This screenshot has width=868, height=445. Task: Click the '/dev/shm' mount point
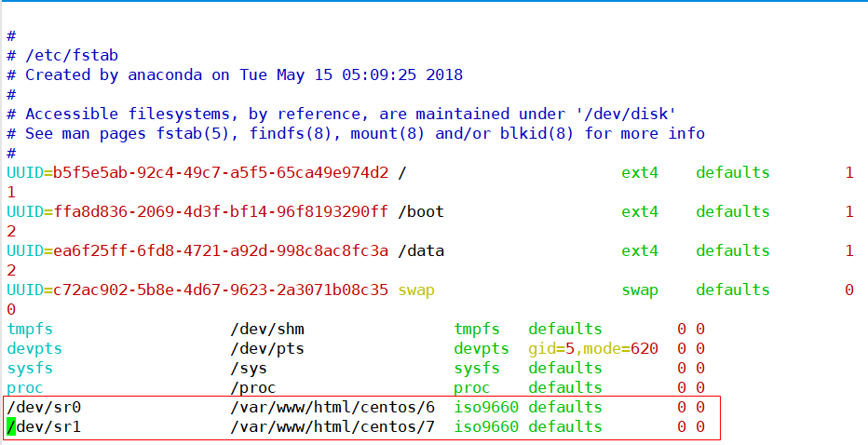267,330
